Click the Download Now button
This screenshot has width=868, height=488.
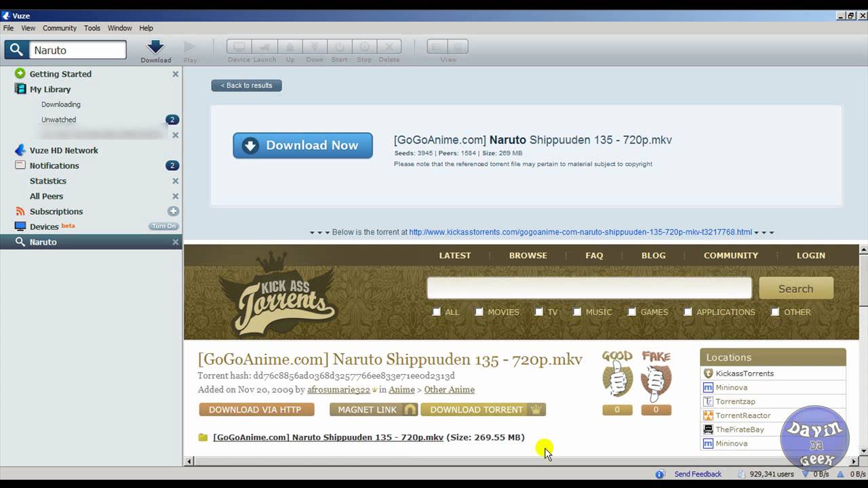coord(302,146)
